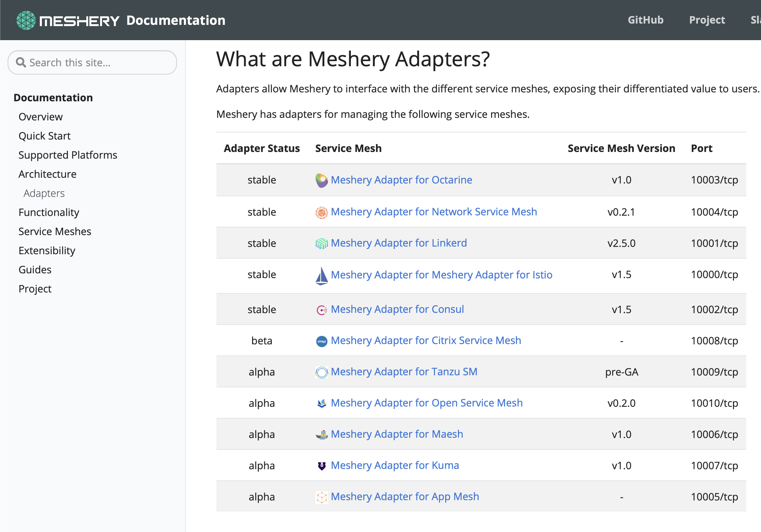761x532 pixels.
Task: Open Meshery Adapter for Network Service Mesh
Action: tap(434, 212)
